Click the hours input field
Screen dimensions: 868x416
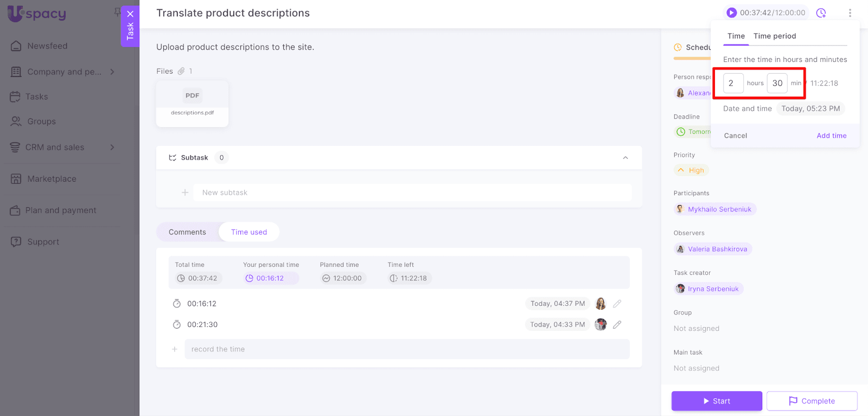coord(733,84)
